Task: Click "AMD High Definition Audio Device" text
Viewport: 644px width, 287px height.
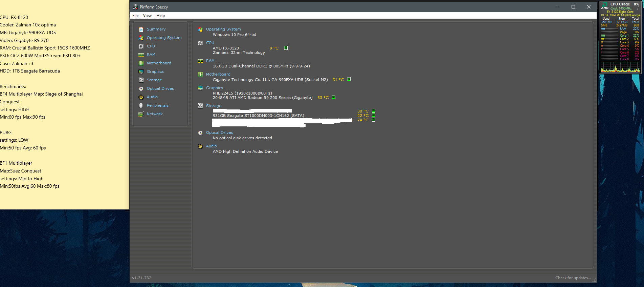Action: [245, 151]
